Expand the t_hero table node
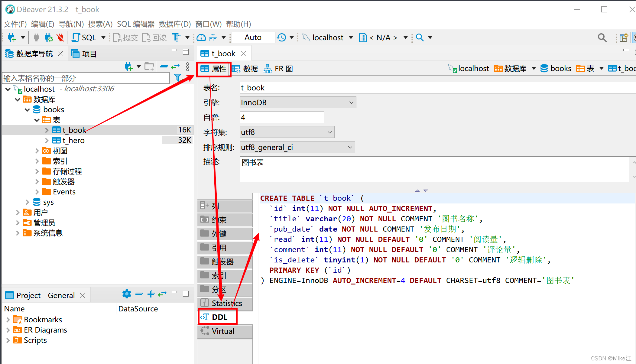 [x=47, y=141]
